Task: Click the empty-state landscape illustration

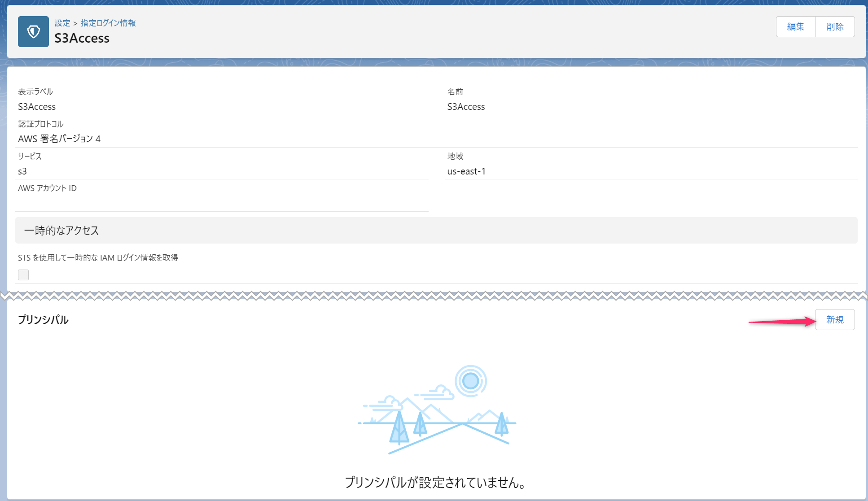Action: pos(436,424)
